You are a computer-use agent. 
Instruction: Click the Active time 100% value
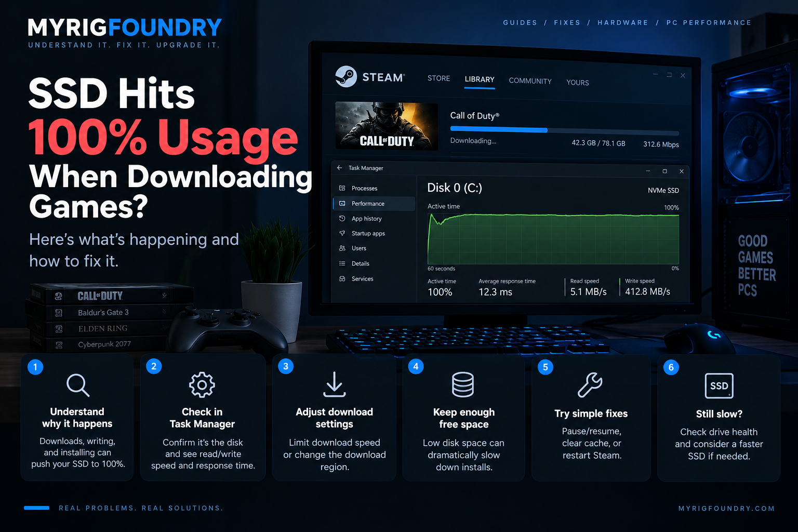440,292
